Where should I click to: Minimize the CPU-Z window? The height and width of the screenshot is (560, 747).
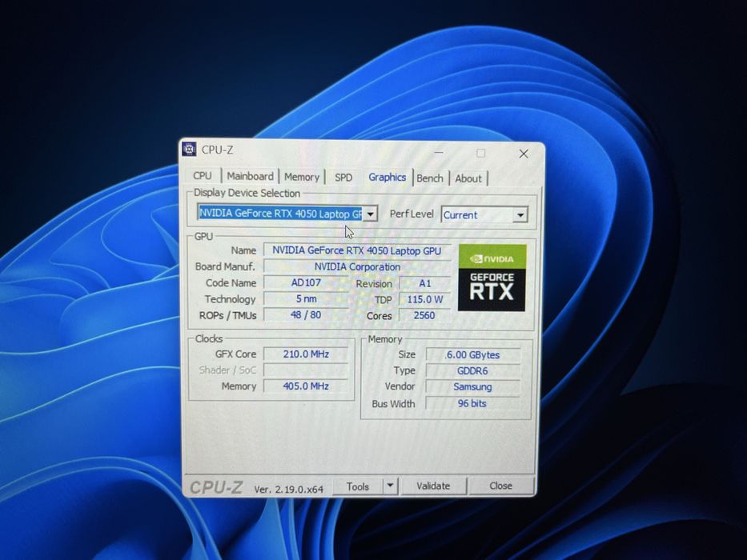pos(439,153)
